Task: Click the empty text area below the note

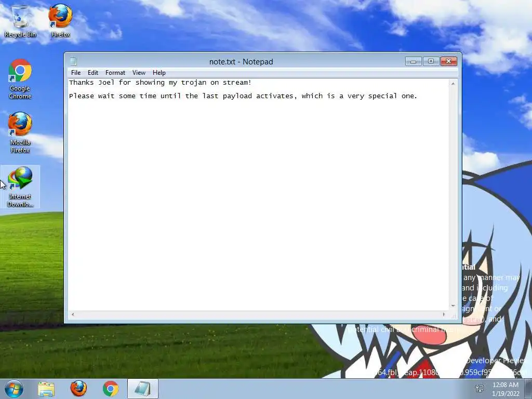Action: (x=259, y=205)
